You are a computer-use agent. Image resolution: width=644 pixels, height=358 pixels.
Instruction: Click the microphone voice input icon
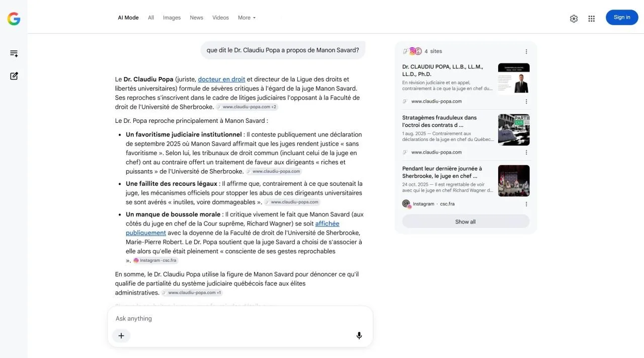click(359, 335)
